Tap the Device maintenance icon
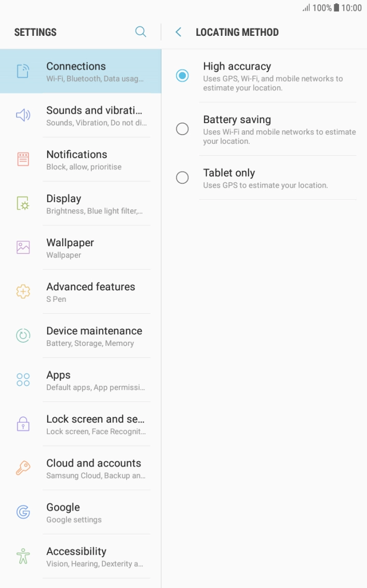Viewport: 367px width, 588px height. click(23, 336)
